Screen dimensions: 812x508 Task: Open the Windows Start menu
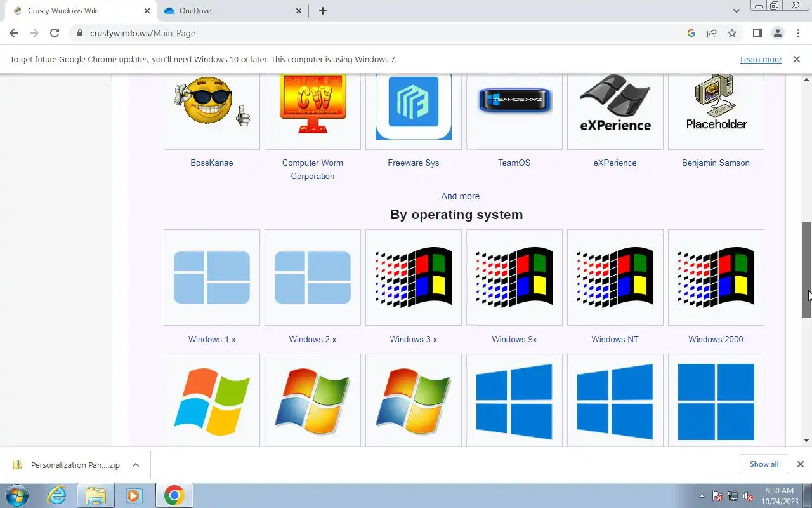pyautogui.click(x=17, y=495)
